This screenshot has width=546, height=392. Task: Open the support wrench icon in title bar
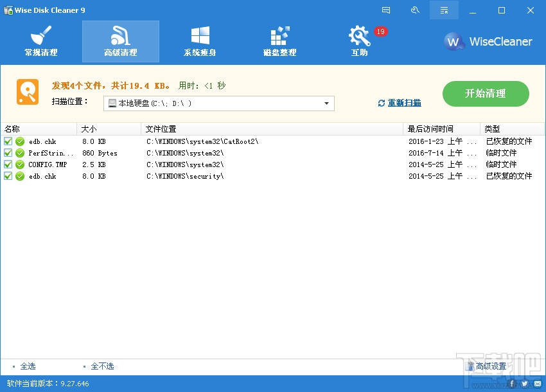(x=415, y=10)
